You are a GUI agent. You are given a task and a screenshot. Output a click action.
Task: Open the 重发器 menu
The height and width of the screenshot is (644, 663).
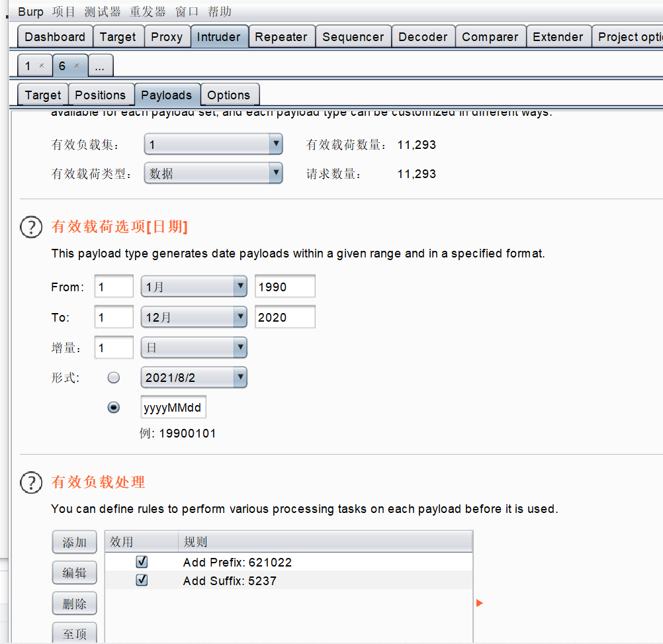point(148,12)
